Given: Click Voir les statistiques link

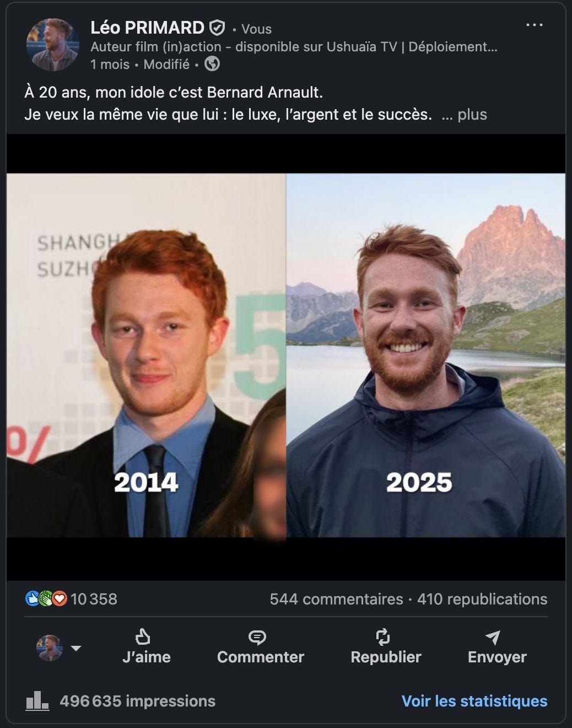Looking at the screenshot, I should coord(474,701).
